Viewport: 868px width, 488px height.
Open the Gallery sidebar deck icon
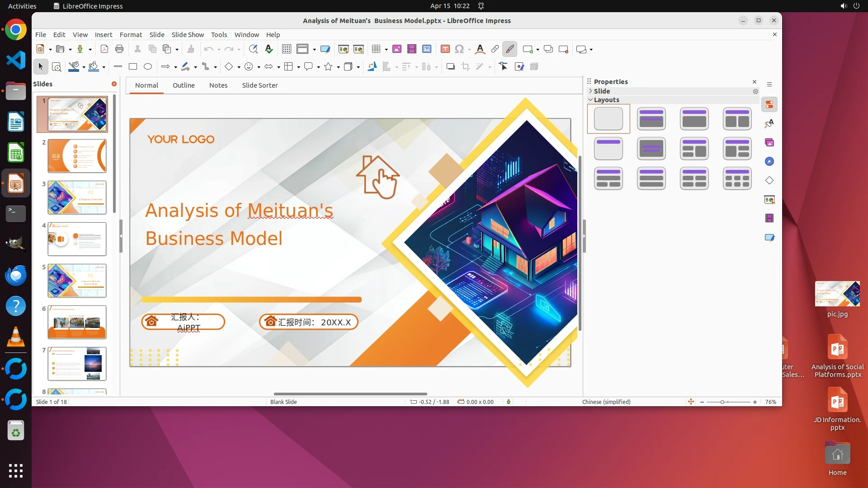pyautogui.click(x=769, y=143)
